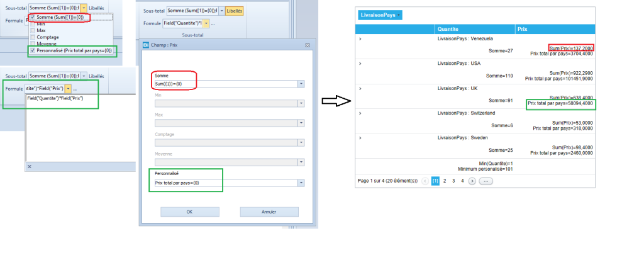The height and width of the screenshot is (274, 644).
Task: Go to page 3 in the grid pager
Action: [x=453, y=181]
